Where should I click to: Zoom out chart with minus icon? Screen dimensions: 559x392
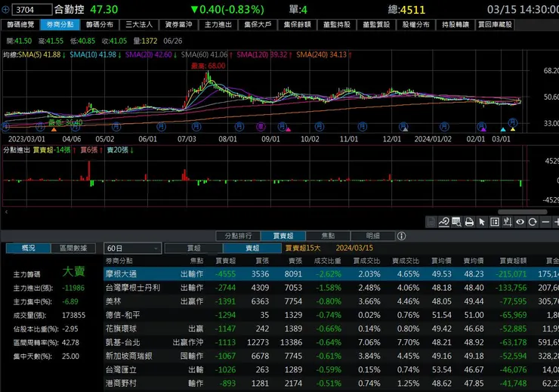pos(545,222)
